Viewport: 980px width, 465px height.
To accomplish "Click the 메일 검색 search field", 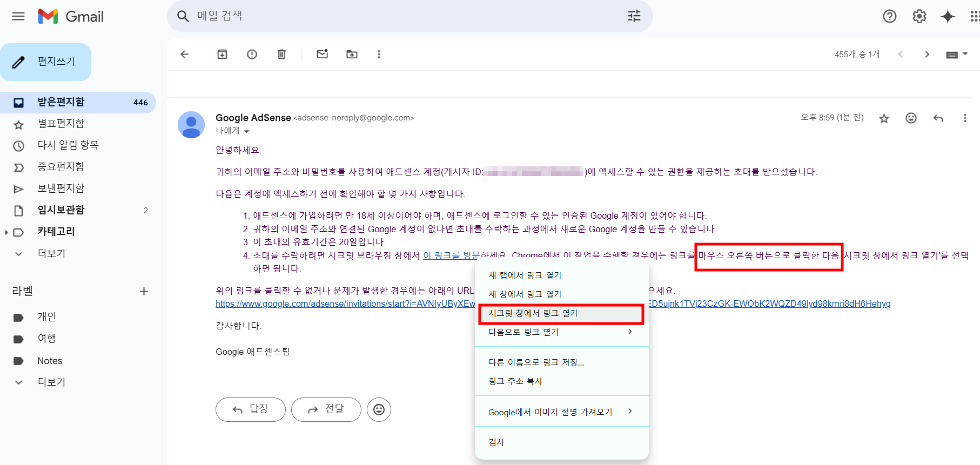I will [x=410, y=16].
